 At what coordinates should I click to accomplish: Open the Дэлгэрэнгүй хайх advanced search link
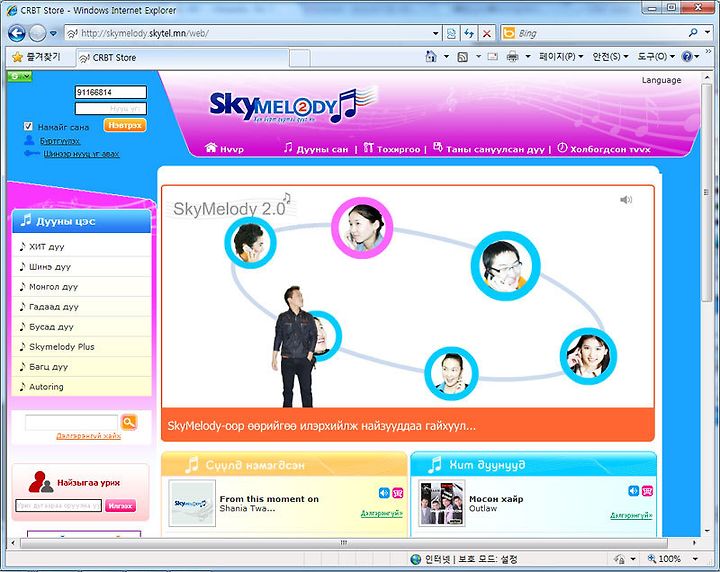[x=88, y=436]
